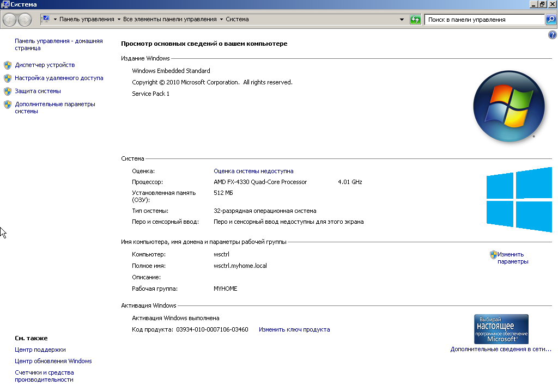Viewport: 558px width, 392px height.
Task: Click the control panel icon in address bar
Action: coord(46,19)
